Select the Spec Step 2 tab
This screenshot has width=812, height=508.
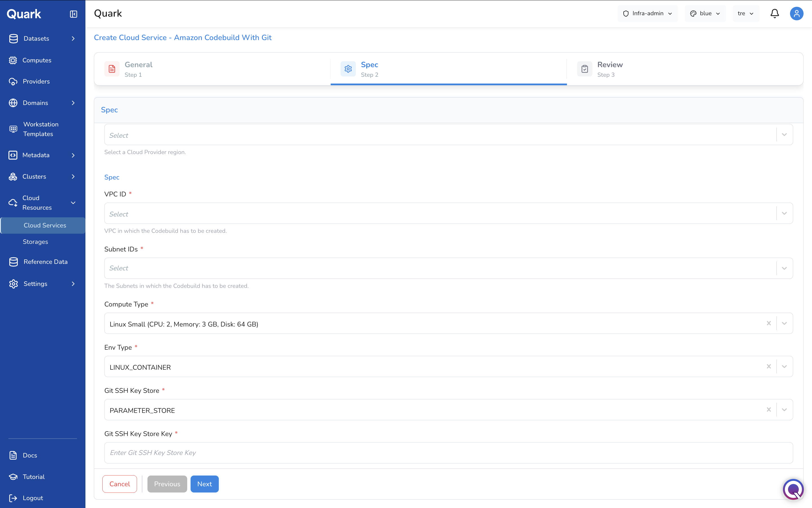pos(449,69)
